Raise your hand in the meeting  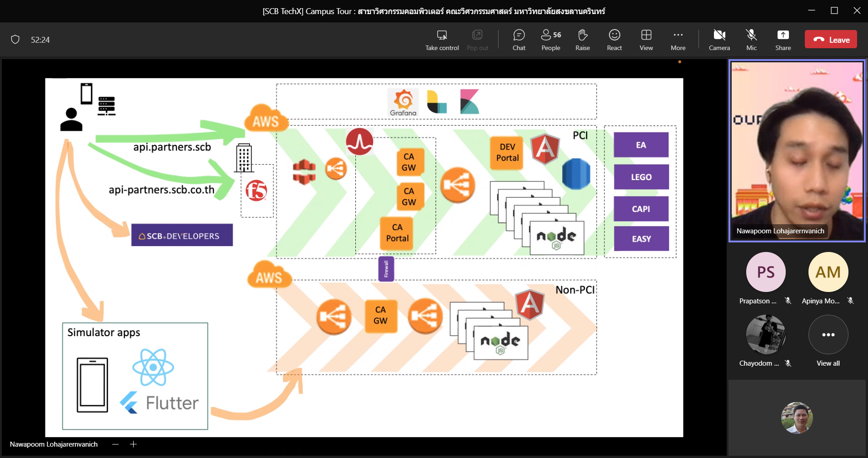click(x=583, y=40)
